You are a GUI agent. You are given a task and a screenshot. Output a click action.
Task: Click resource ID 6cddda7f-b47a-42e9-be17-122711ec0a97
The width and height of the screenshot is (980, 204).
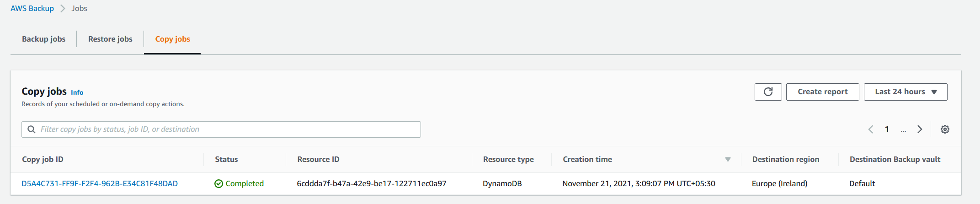[x=372, y=183]
